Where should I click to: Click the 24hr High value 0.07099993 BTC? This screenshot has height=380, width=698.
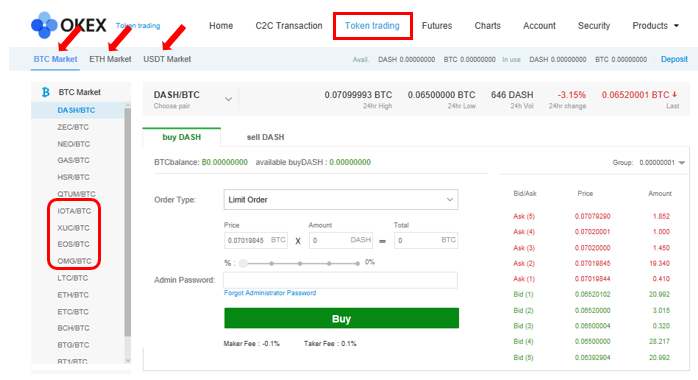click(358, 95)
